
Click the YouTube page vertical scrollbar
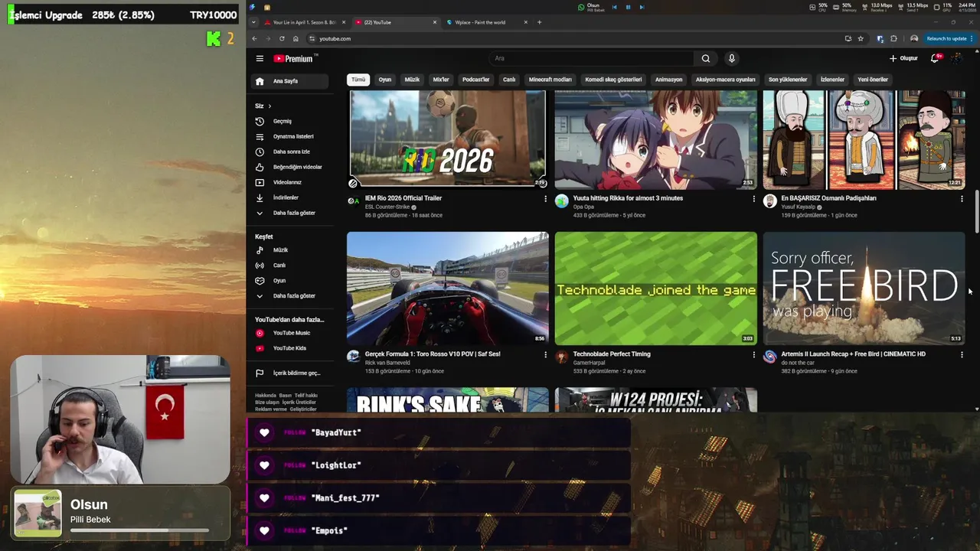tap(976, 210)
